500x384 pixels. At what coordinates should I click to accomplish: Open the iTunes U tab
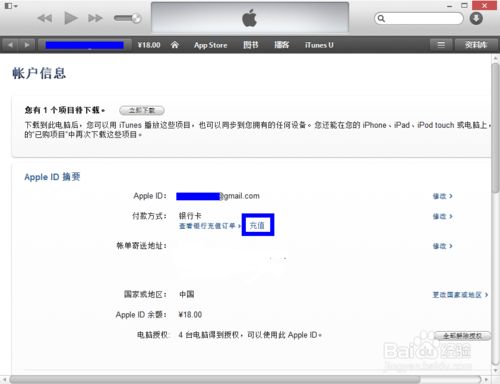[x=319, y=45]
